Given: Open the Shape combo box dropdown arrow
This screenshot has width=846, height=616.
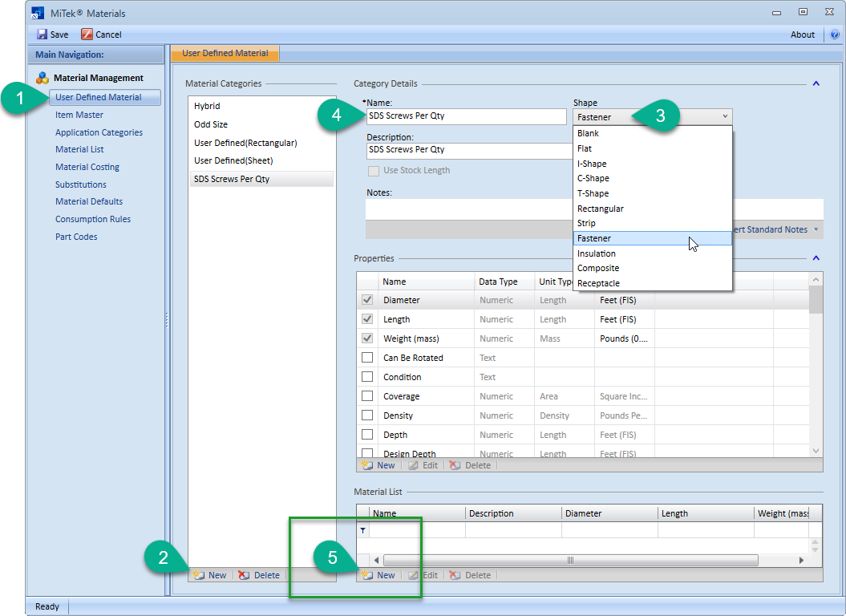Looking at the screenshot, I should point(725,116).
